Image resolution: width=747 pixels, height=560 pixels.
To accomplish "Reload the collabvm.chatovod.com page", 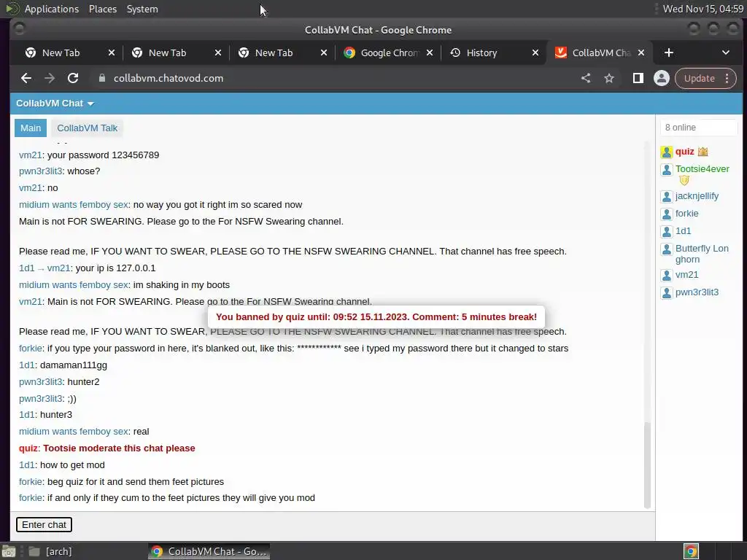I will pos(73,78).
